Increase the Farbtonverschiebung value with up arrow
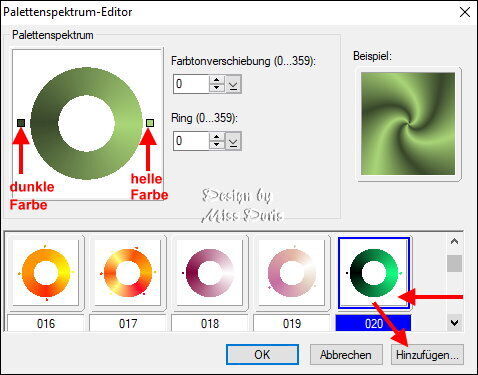This screenshot has height=375, width=478. 217,80
